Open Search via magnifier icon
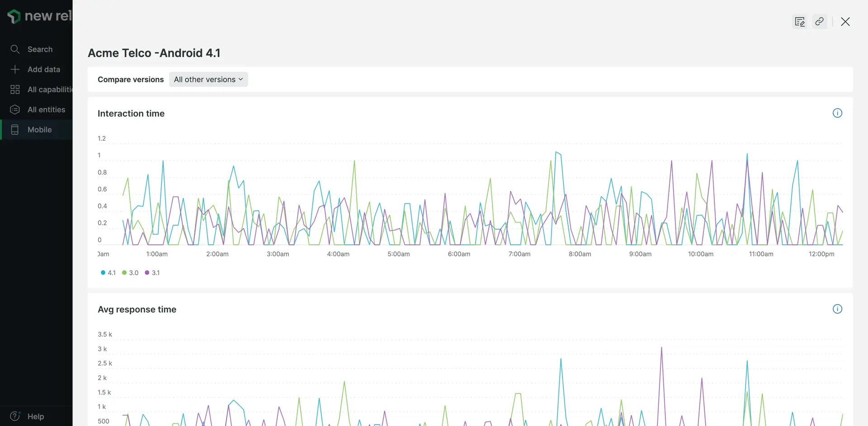 point(15,49)
